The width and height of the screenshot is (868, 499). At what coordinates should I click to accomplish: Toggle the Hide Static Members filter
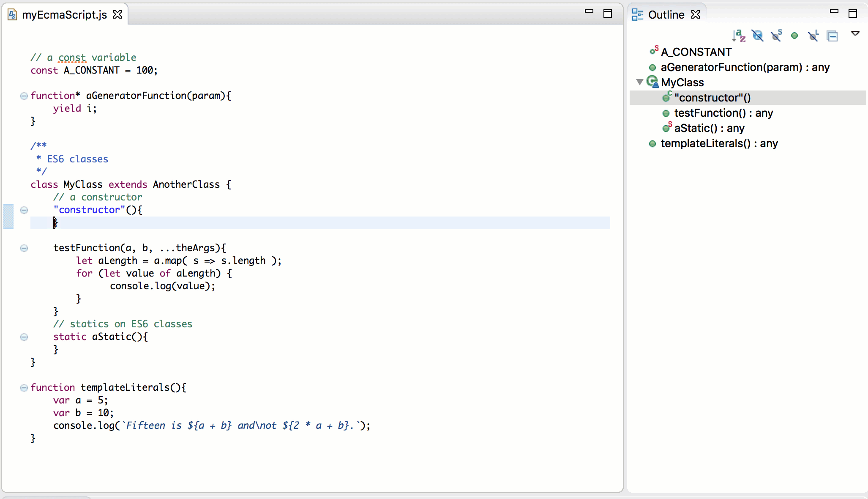tap(776, 36)
